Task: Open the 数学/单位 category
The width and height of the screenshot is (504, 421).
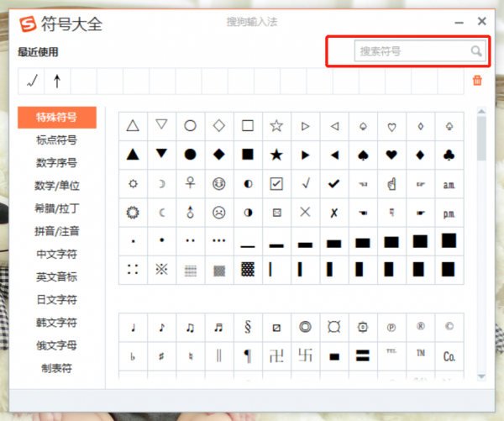Action: tap(57, 186)
